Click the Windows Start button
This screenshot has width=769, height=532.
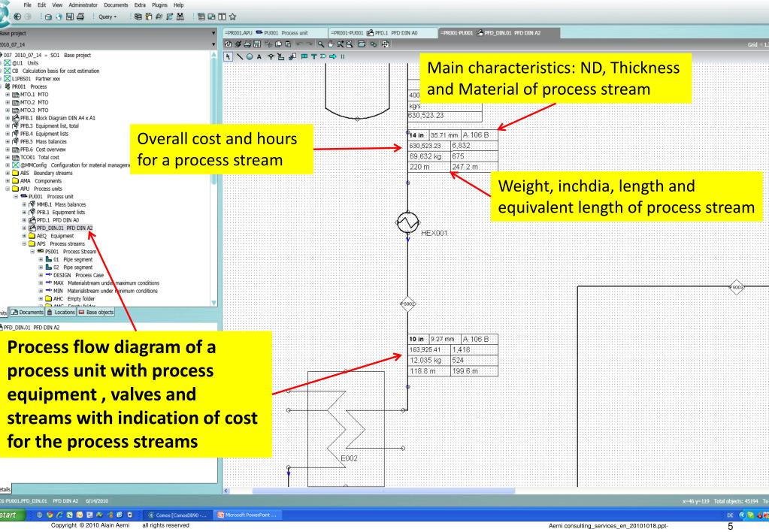pyautogui.click(x=11, y=515)
